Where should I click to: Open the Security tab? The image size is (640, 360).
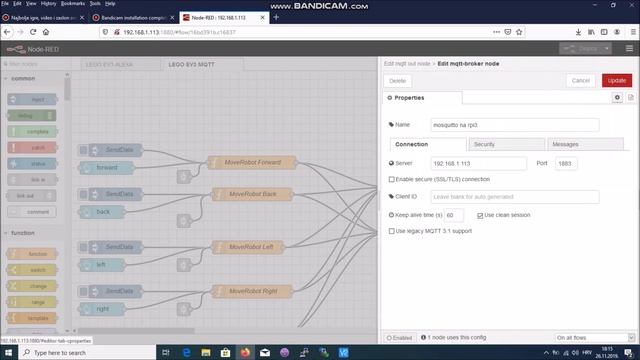[507, 144]
